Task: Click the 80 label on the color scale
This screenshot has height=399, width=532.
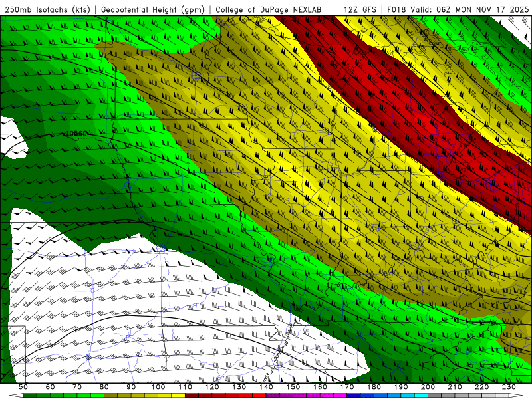Action: click(104, 387)
